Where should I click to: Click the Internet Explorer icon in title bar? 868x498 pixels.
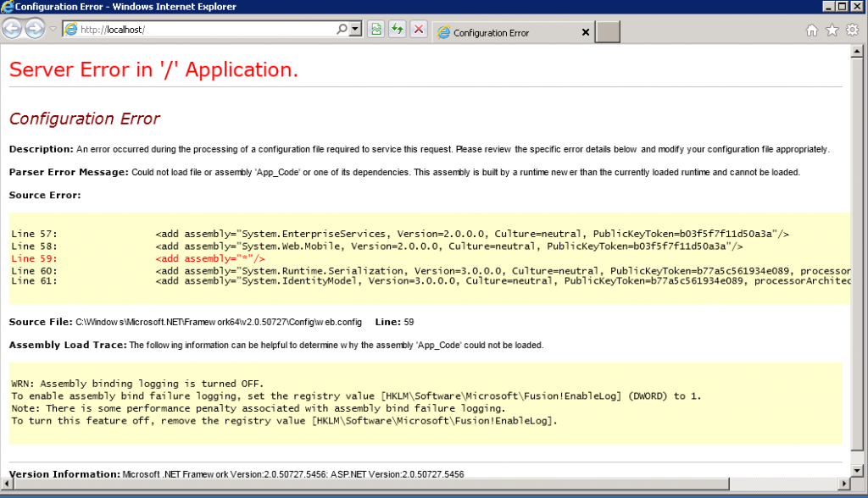[x=8, y=7]
